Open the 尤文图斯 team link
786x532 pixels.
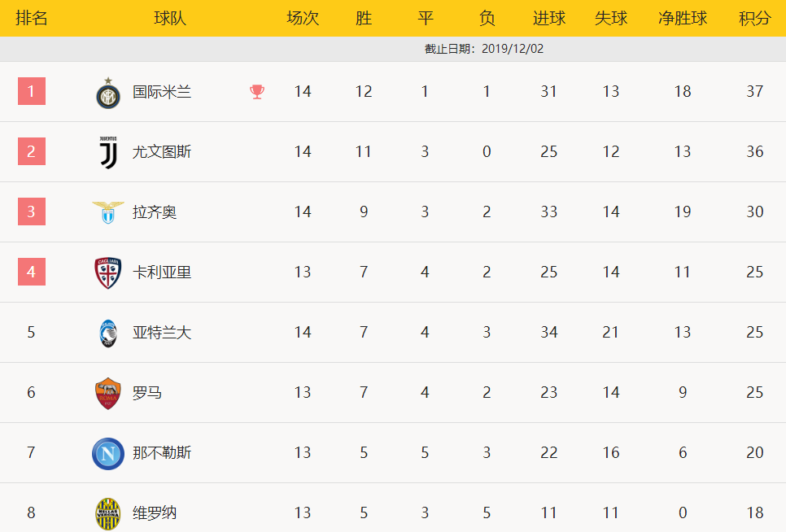[162, 152]
